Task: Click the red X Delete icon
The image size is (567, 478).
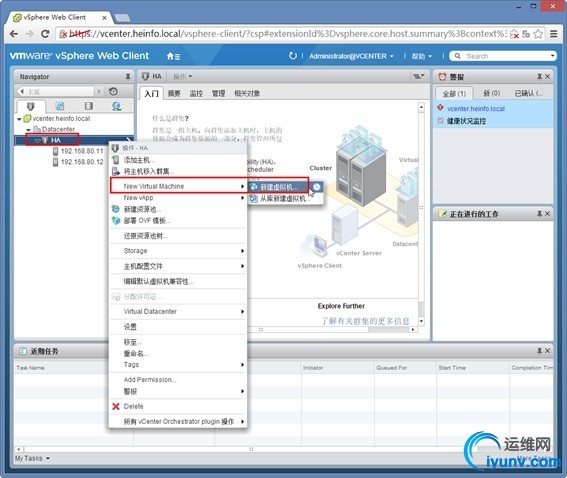Action: click(116, 406)
